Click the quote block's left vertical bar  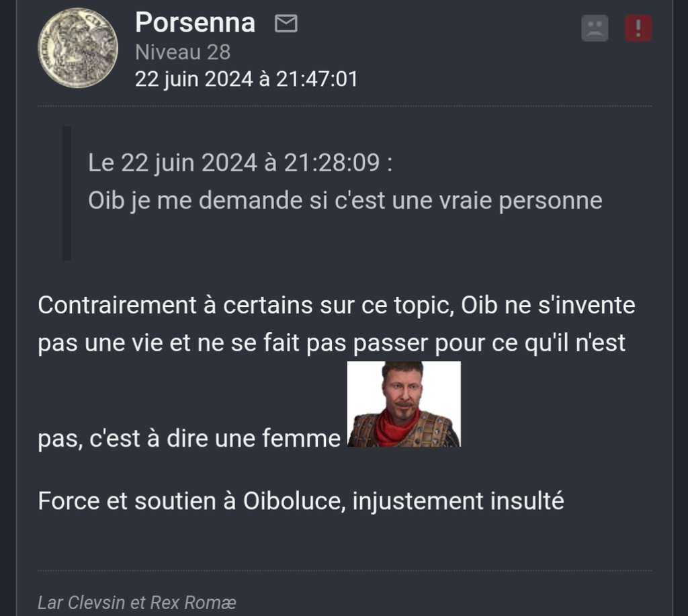coord(67,193)
